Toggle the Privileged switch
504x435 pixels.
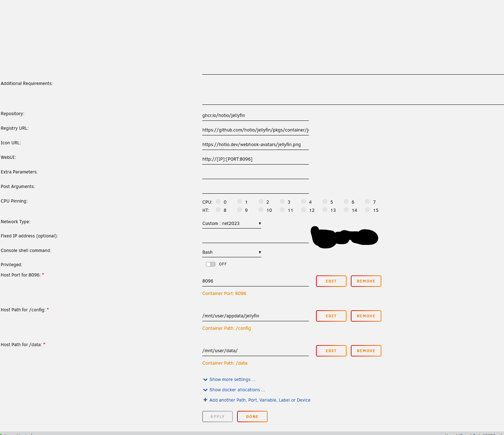(210, 264)
